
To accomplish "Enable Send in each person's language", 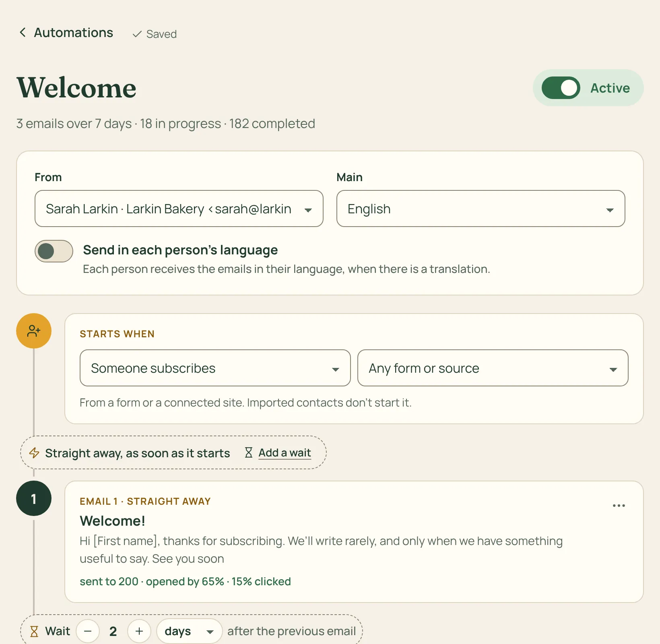I will 54,251.
